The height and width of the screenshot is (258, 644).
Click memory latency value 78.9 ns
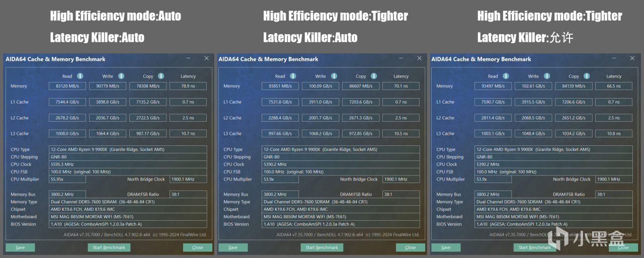[188, 86]
